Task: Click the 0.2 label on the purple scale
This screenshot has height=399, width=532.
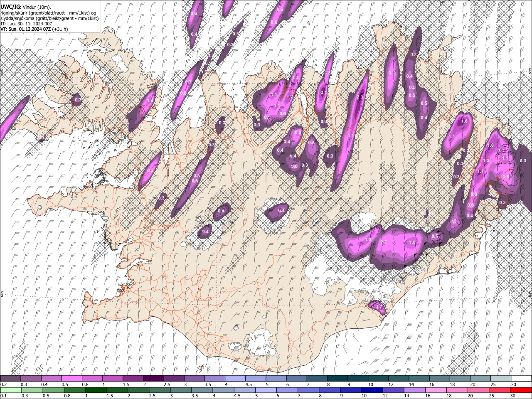Action: tap(4, 384)
